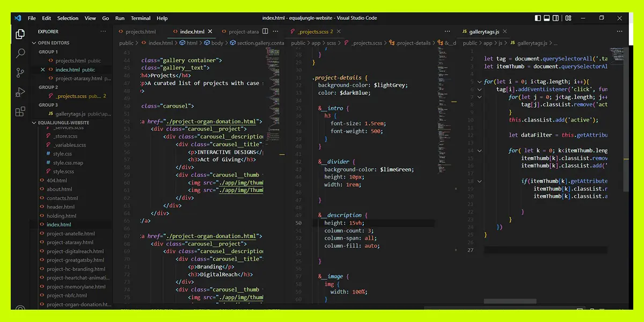Follow the project-organ-donation.html link on line 67

[211, 236]
